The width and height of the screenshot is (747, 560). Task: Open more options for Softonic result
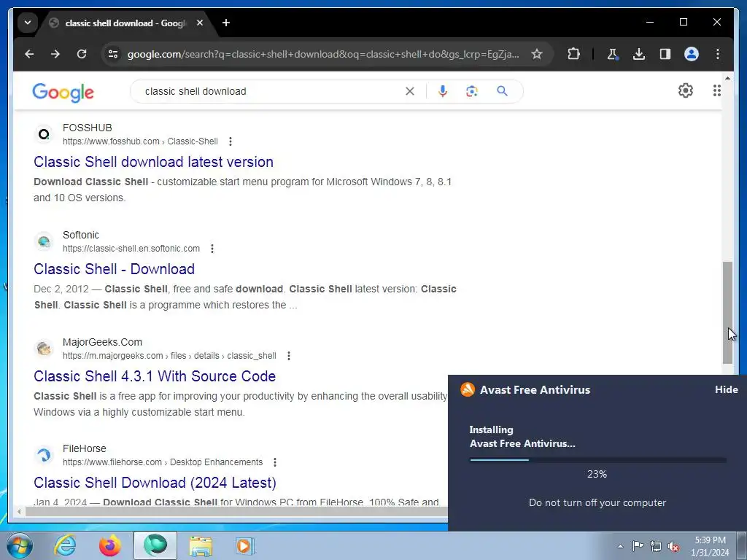tap(212, 249)
